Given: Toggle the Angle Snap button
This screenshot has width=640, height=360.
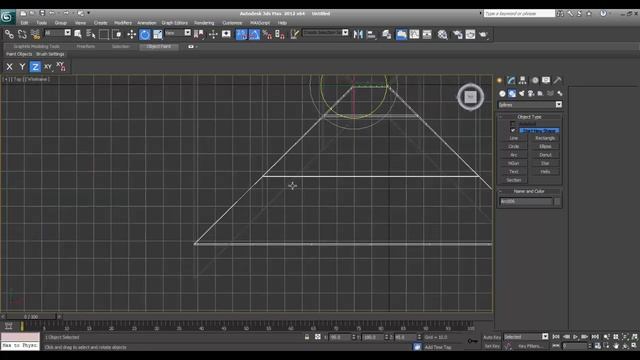Looking at the screenshot, I should tap(254, 34).
